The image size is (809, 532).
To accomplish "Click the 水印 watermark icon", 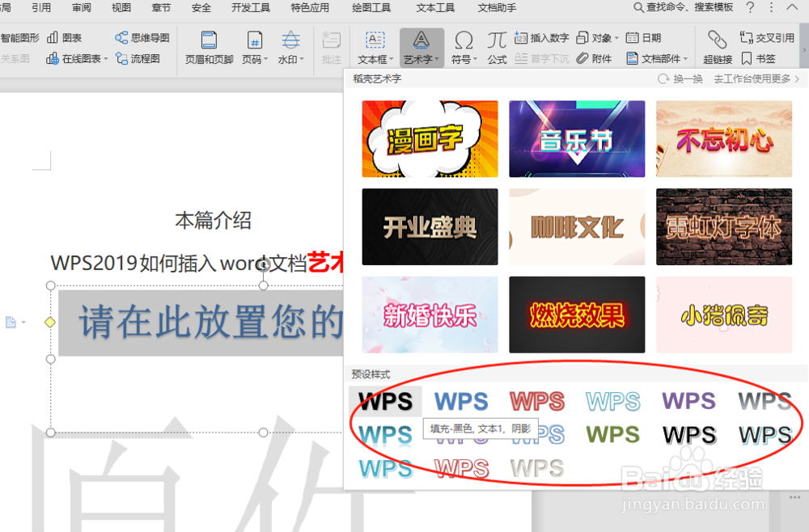I will 291,40.
